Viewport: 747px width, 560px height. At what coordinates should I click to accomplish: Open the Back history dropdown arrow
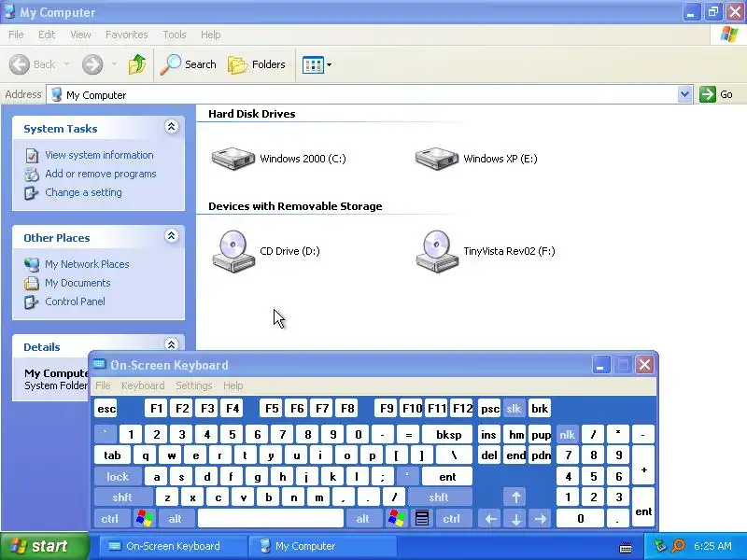66,64
